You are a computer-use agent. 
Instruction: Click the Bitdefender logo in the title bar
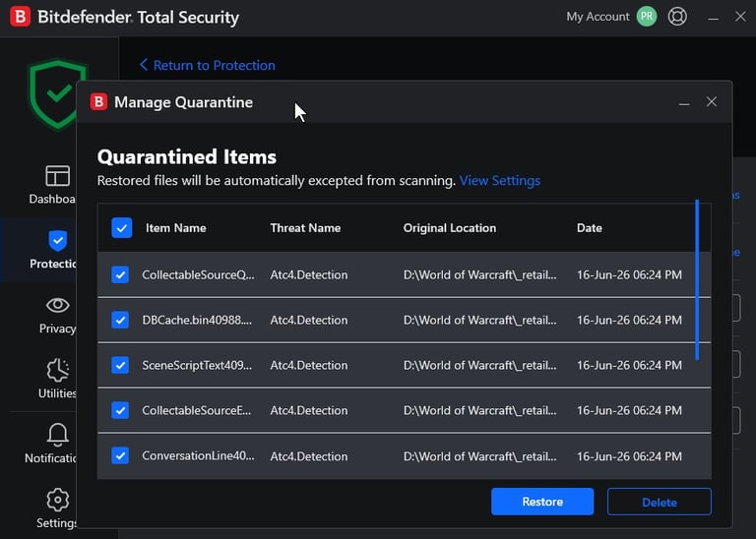pos(21,17)
